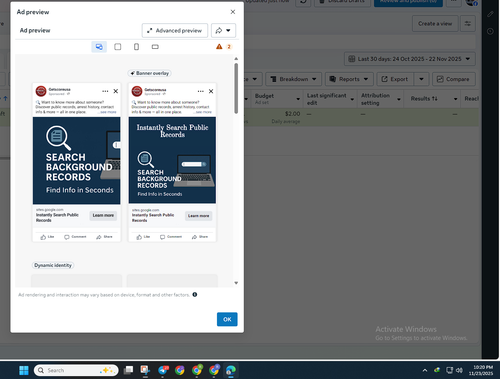The image size is (500, 379).
Task: Click the left ad image thumbnail
Action: (x=76, y=160)
